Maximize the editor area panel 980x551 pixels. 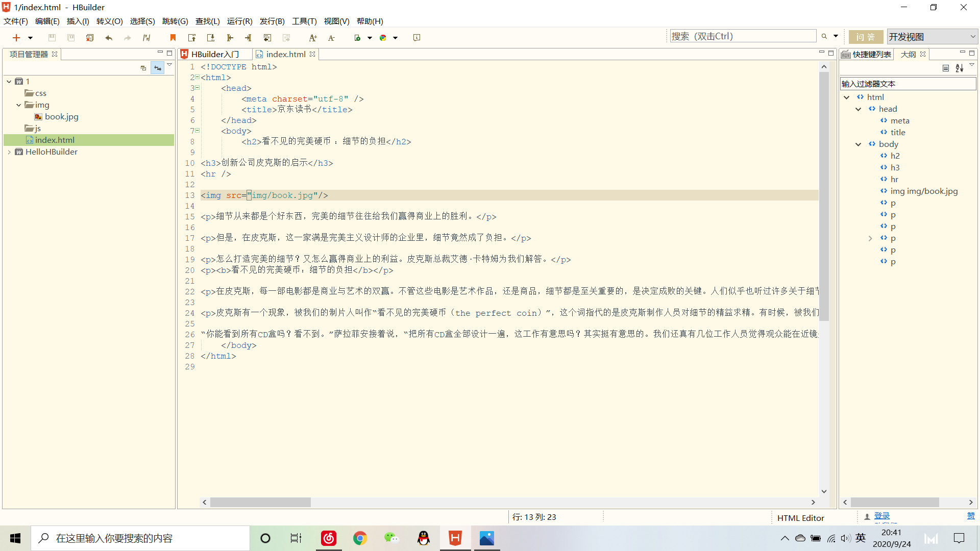pyautogui.click(x=831, y=53)
